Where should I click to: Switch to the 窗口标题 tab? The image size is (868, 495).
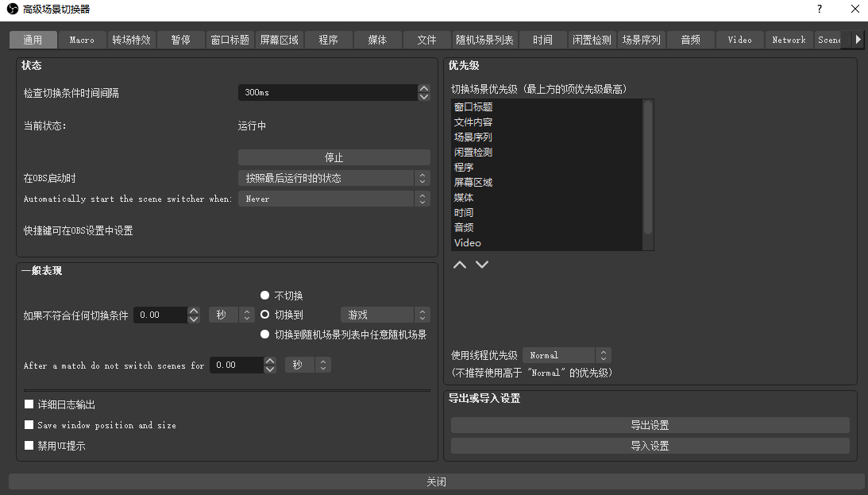tap(230, 40)
